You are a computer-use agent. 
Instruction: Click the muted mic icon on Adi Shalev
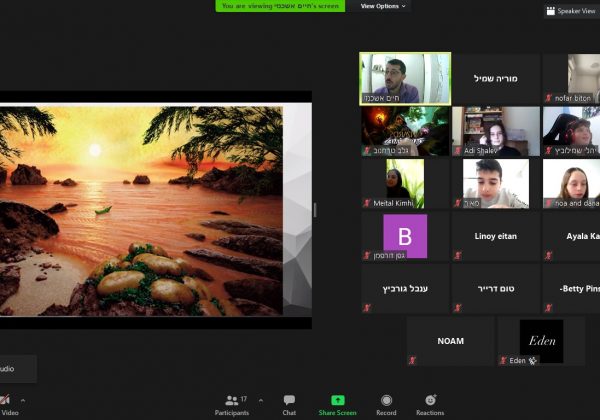pos(457,151)
